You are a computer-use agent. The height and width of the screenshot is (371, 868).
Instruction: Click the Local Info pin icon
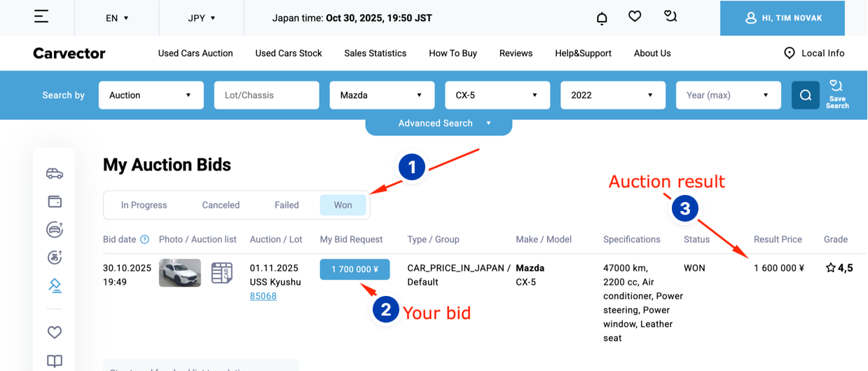pos(790,53)
